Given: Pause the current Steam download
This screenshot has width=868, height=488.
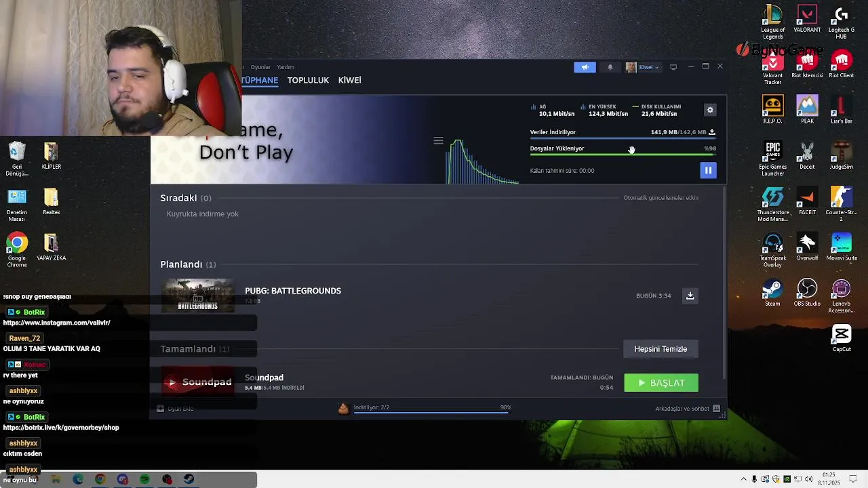Looking at the screenshot, I should tap(708, 170).
